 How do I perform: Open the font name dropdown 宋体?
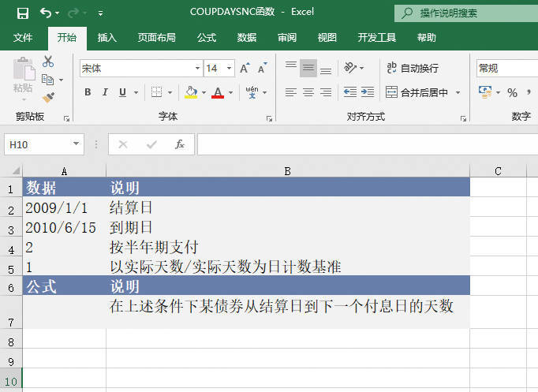point(196,69)
